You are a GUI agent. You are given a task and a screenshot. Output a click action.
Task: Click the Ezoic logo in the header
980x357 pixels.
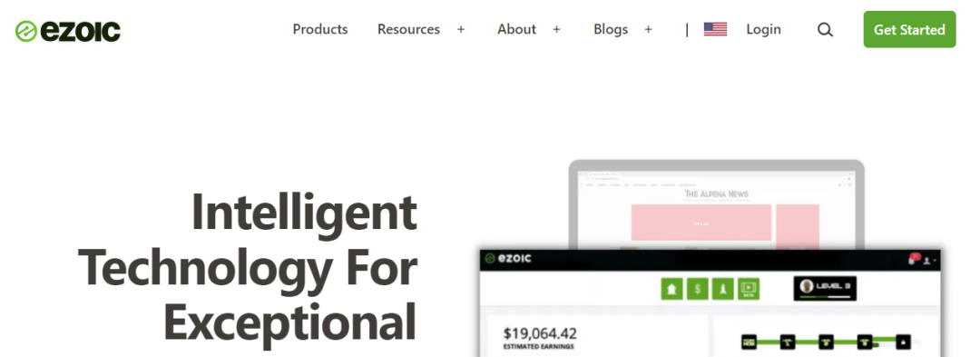(x=67, y=31)
